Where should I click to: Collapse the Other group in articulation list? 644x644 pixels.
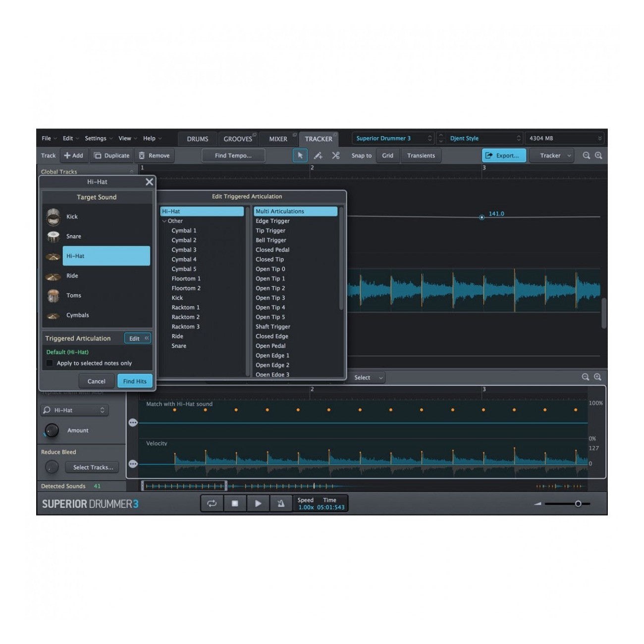[165, 220]
